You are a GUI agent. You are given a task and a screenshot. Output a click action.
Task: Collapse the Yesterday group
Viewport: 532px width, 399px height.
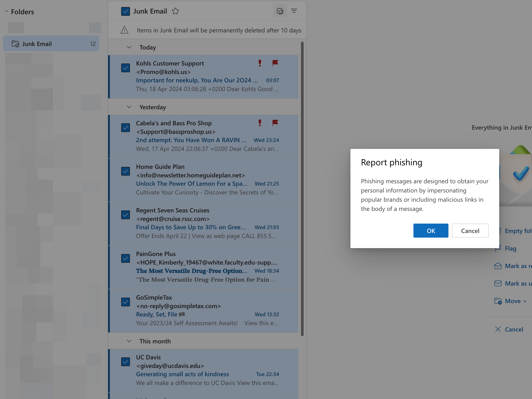[129, 107]
